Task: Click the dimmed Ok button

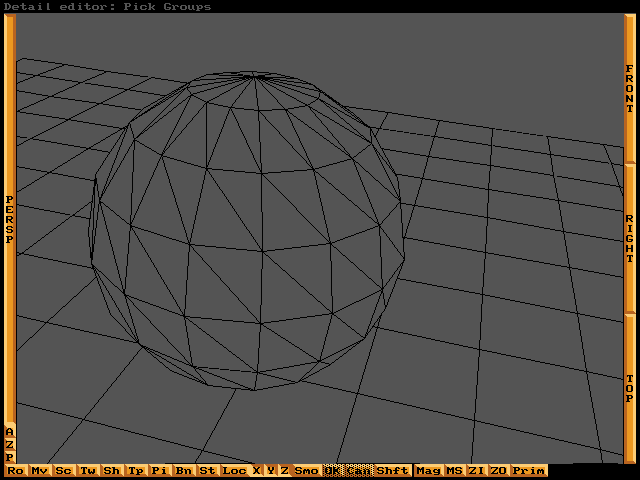Action: tap(333, 471)
